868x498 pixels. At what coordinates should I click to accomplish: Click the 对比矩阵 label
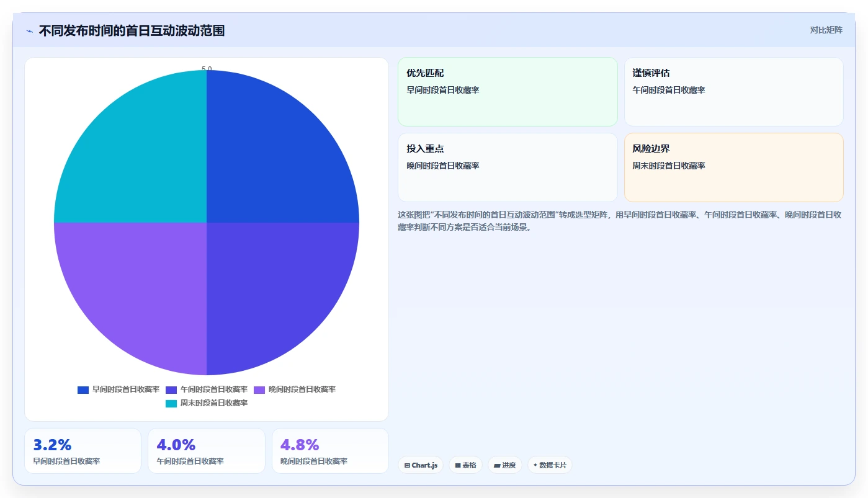[826, 30]
